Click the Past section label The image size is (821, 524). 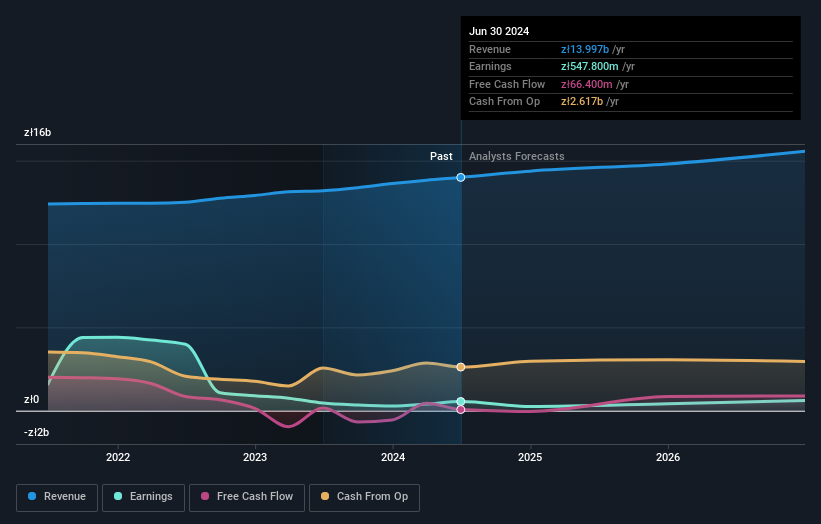point(441,156)
